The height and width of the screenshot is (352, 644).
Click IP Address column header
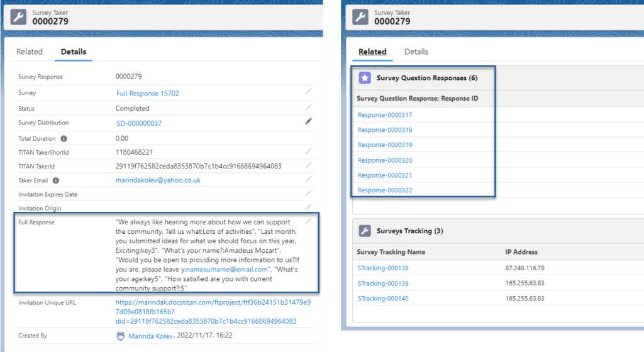[x=521, y=252]
